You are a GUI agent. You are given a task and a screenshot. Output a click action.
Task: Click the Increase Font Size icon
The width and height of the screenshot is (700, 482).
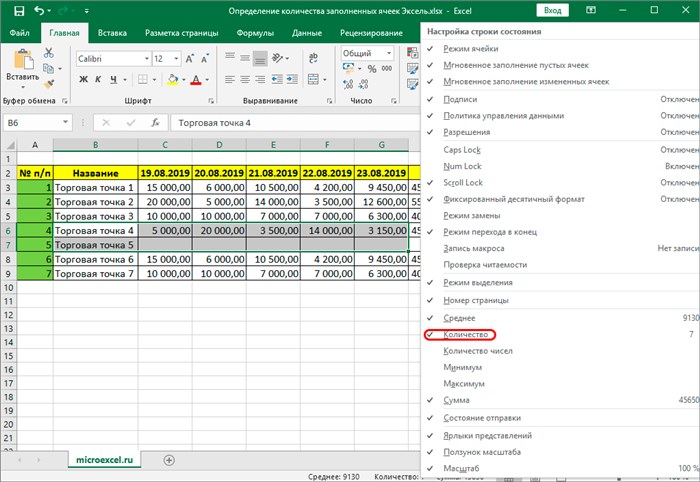190,59
